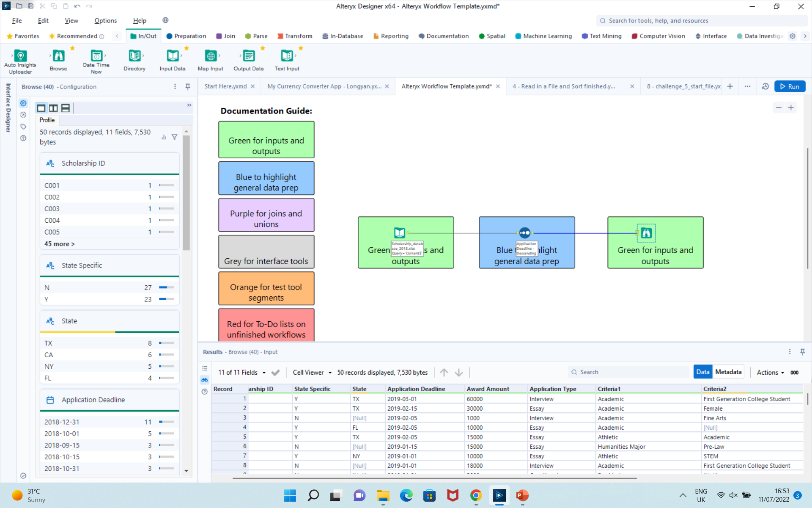
Task: Select the Auto Insights Uploader tool
Action: (x=20, y=61)
